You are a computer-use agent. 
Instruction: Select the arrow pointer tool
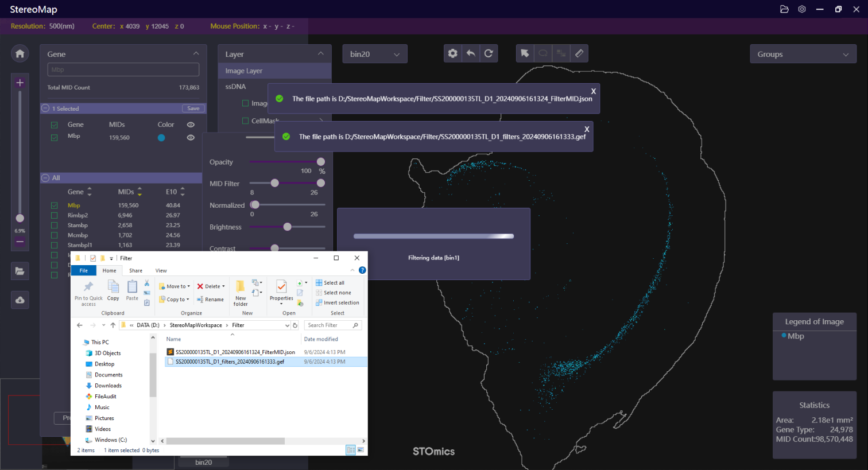pyautogui.click(x=525, y=53)
